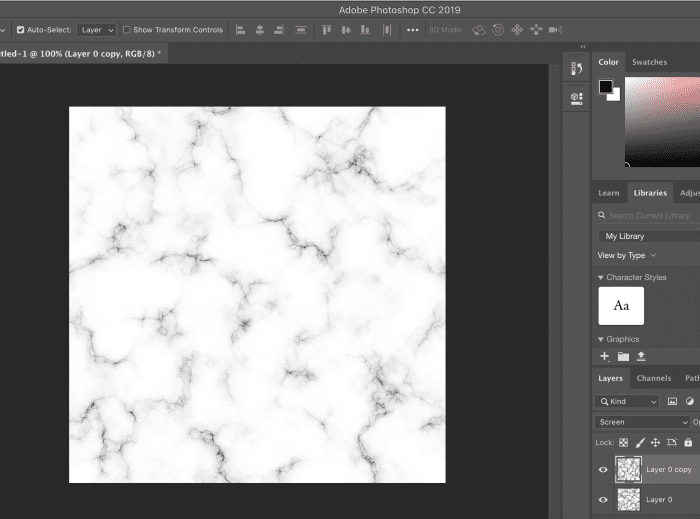
Task: Open the My Library dropdown
Action: 649,236
